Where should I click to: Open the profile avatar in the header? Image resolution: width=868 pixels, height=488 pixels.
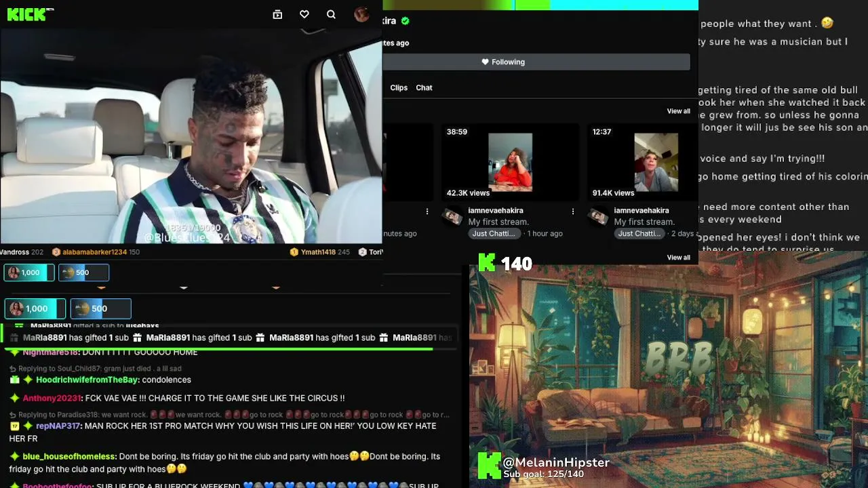click(361, 14)
